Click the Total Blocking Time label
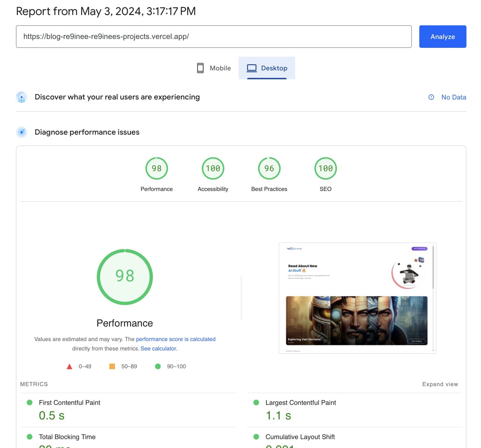This screenshot has height=448, width=481. click(x=67, y=437)
